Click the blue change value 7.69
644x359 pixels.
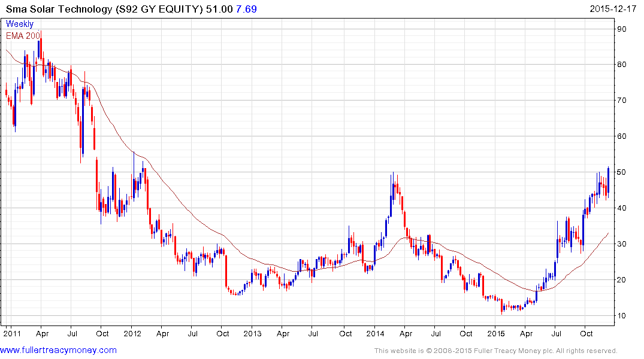[x=246, y=9]
